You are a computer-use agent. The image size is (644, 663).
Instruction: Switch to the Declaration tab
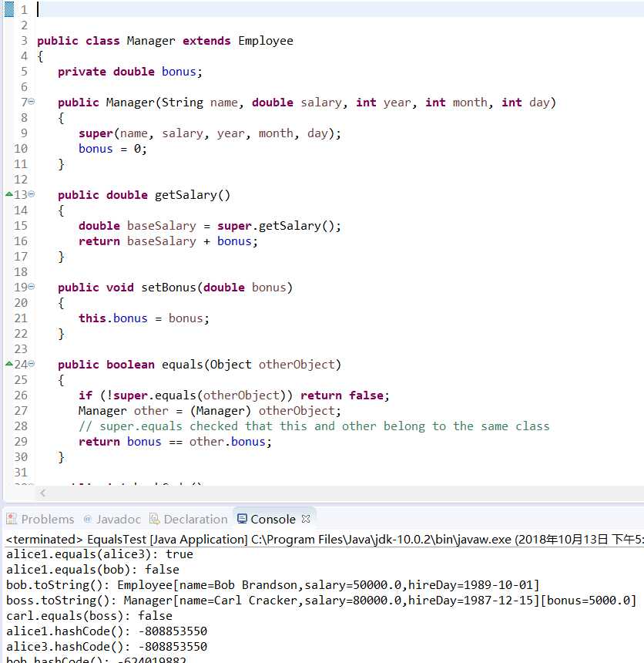[189, 519]
